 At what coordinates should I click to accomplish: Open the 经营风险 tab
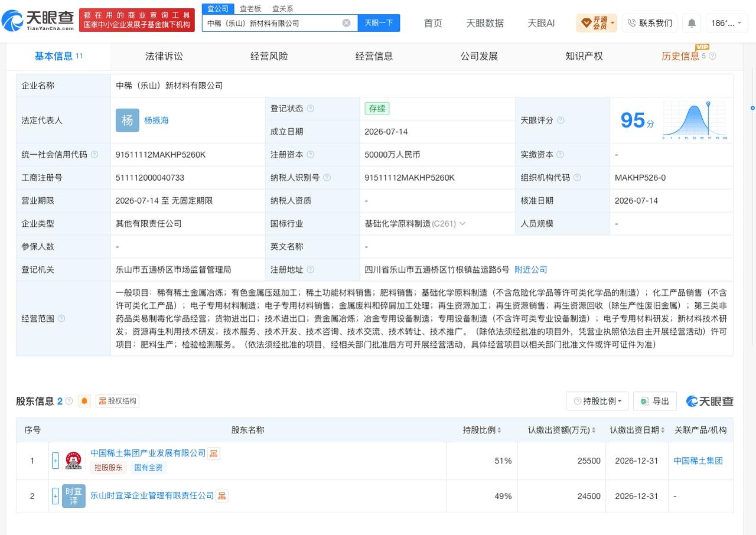pos(269,56)
